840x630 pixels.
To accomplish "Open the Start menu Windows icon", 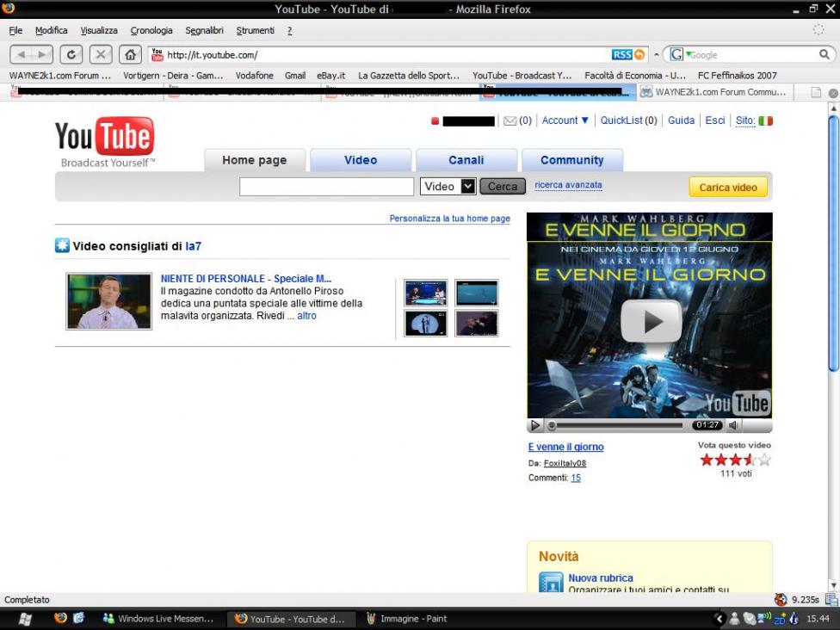I will (25, 619).
